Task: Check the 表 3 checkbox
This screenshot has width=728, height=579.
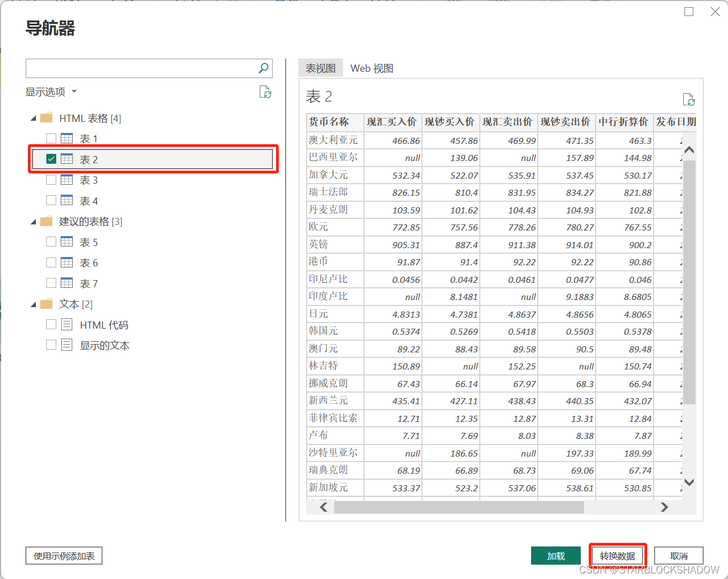Action: 51,180
